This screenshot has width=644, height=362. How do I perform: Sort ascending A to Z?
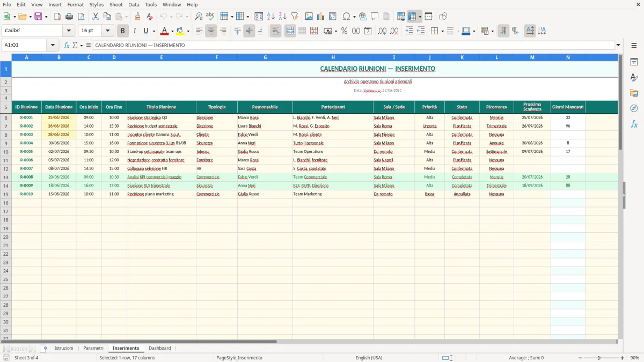pyautogui.click(x=271, y=17)
